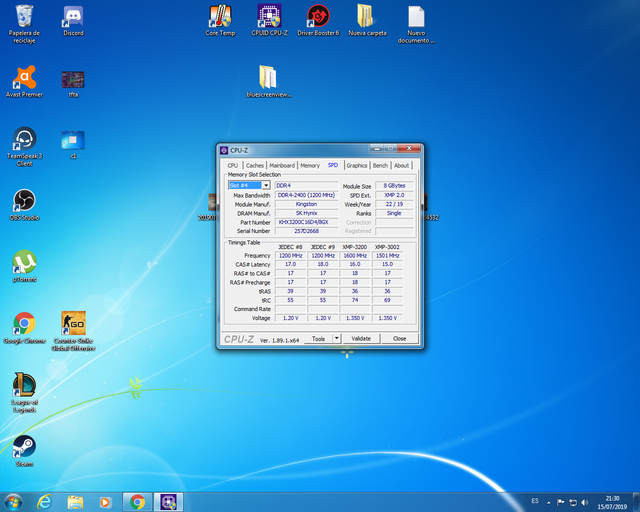Open the volume control in system tray
Screen dimensions: 640x512
click(585, 502)
